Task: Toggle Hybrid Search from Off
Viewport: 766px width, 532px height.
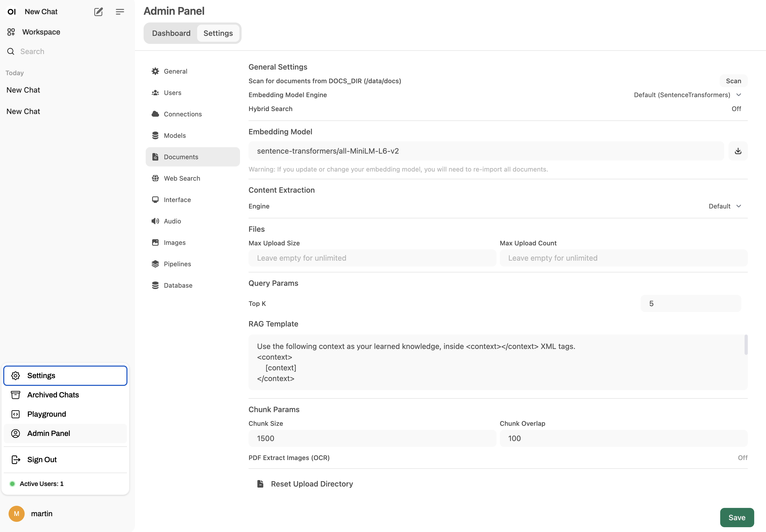Action: (x=736, y=109)
